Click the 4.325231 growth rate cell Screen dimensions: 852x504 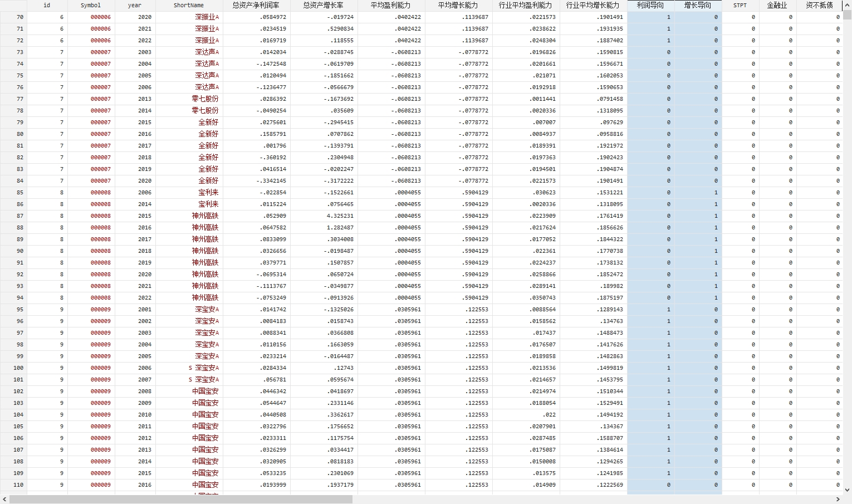point(324,216)
